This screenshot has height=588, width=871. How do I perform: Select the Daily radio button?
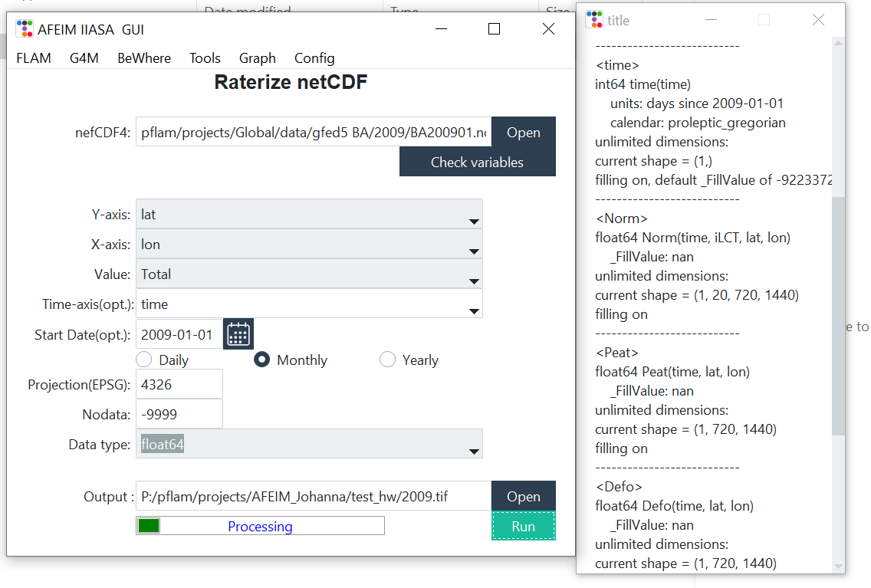[x=144, y=360]
